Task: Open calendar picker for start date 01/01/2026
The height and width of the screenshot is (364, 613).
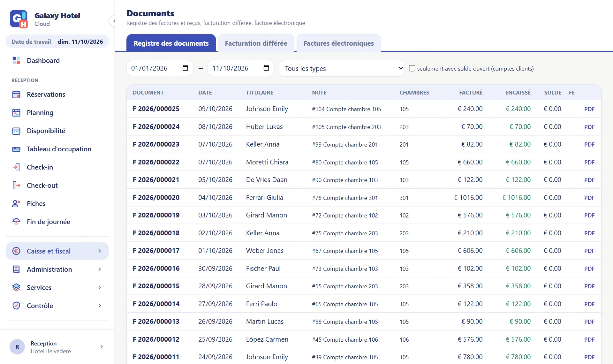Action: (x=185, y=68)
